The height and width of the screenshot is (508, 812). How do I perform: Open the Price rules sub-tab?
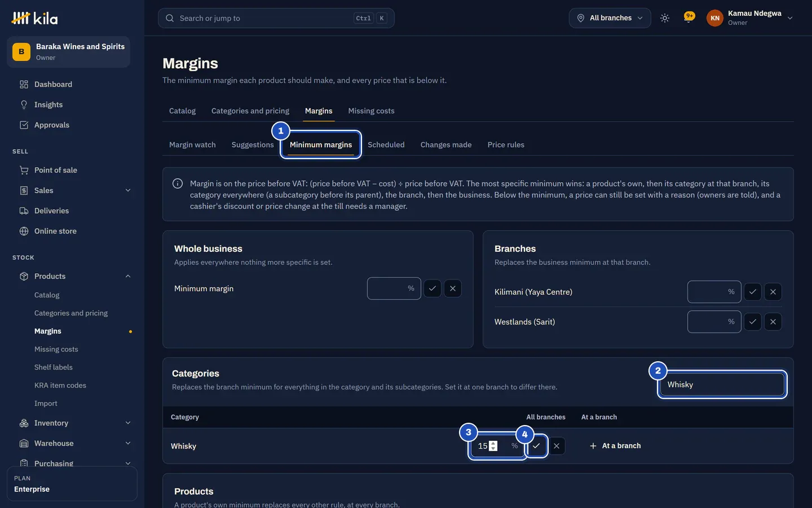(x=506, y=144)
